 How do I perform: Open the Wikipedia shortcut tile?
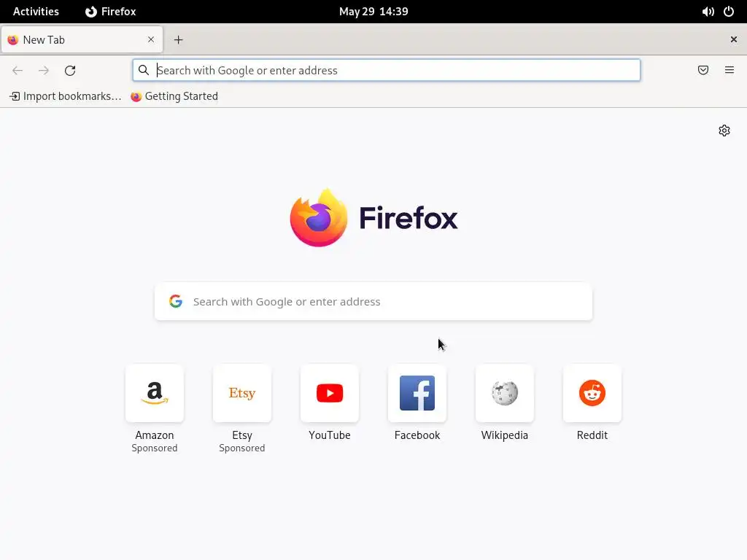(505, 393)
